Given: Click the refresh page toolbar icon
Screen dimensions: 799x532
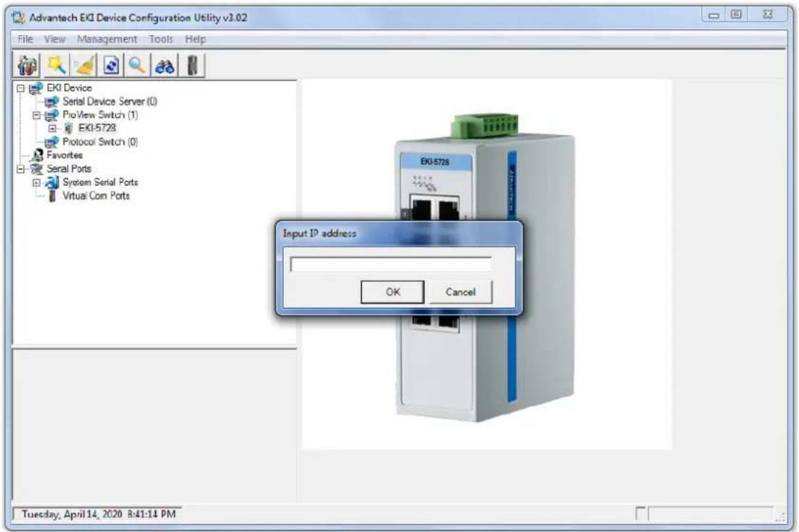Looking at the screenshot, I should point(111,66).
